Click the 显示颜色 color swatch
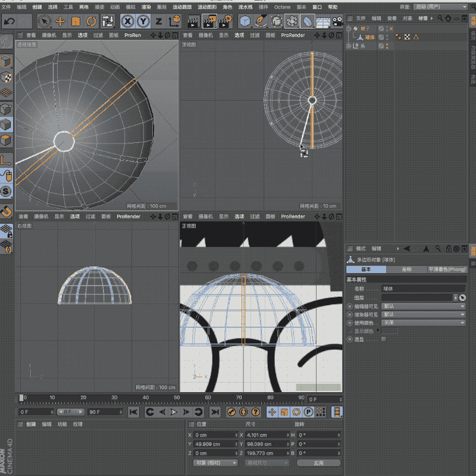 tap(390, 331)
